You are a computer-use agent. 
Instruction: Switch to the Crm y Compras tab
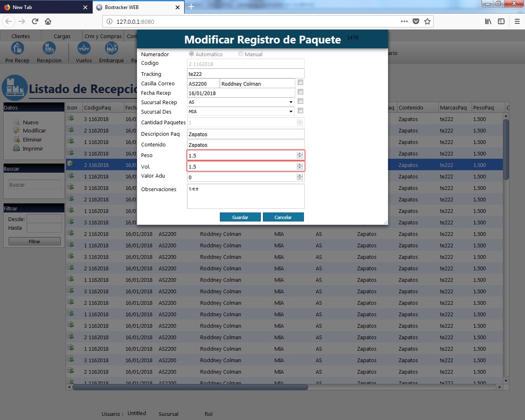(x=103, y=36)
